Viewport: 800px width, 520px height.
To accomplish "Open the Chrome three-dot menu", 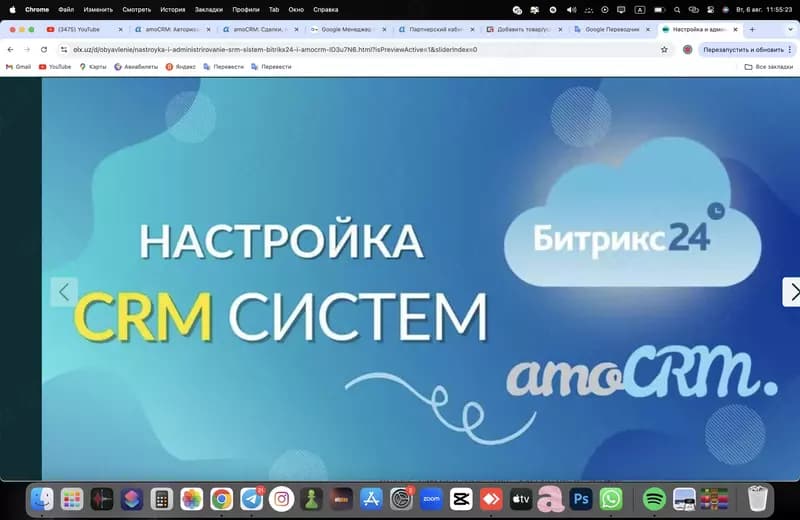I will click(790, 49).
